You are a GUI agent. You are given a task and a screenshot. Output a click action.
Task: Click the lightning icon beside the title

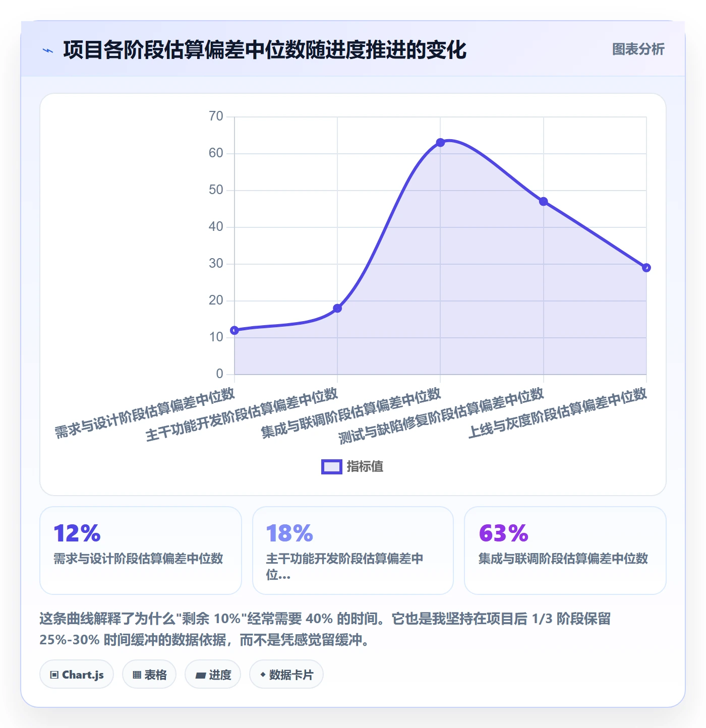click(48, 50)
